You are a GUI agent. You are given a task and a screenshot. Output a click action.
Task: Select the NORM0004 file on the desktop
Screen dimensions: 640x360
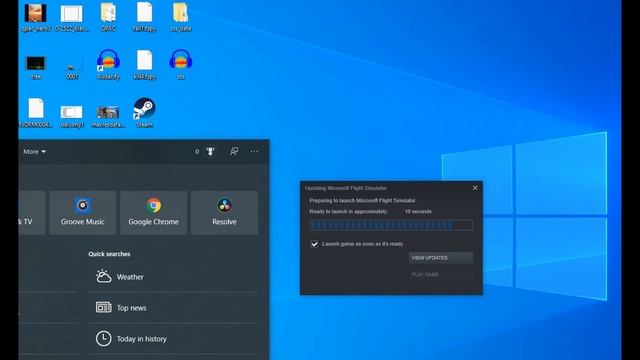pos(36,113)
